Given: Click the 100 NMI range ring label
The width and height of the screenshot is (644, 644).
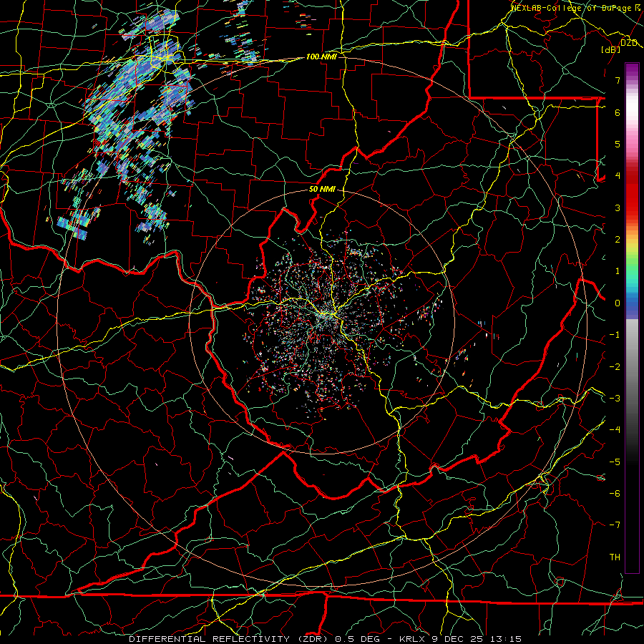Looking at the screenshot, I should (x=321, y=57).
